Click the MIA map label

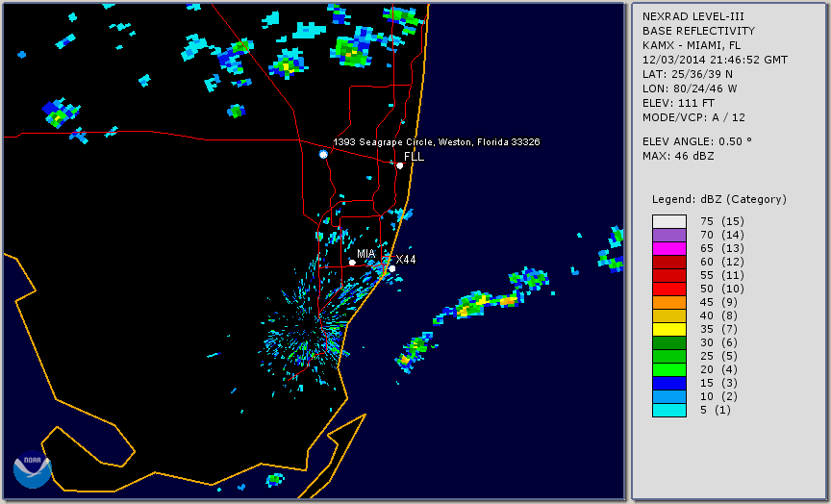point(366,254)
